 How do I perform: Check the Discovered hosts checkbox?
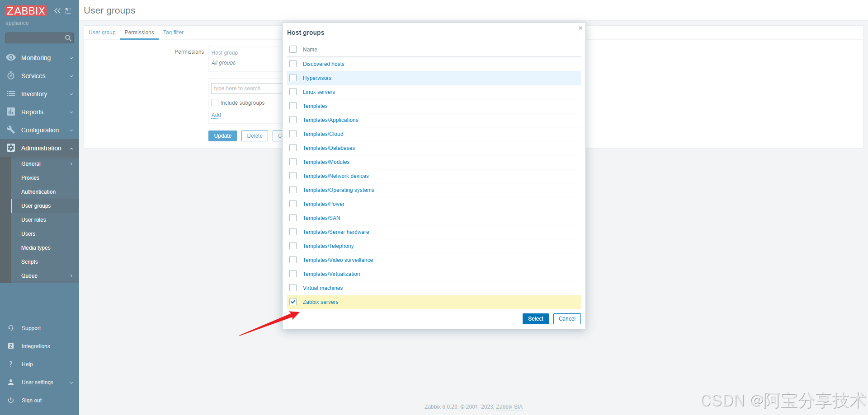pyautogui.click(x=293, y=64)
